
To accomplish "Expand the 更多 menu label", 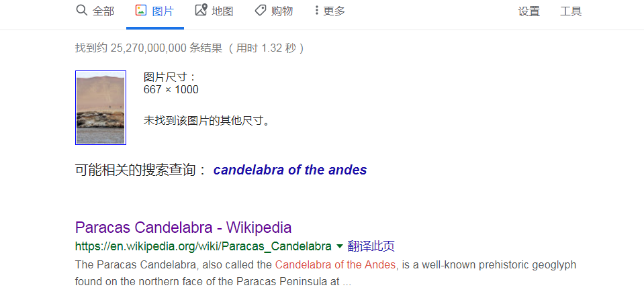I will (x=334, y=11).
